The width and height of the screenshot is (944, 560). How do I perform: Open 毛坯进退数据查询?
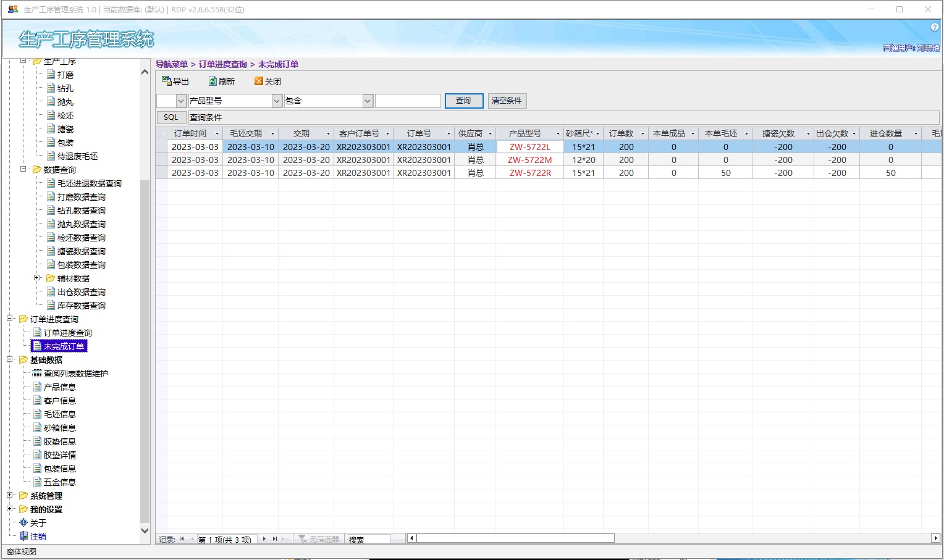89,183
